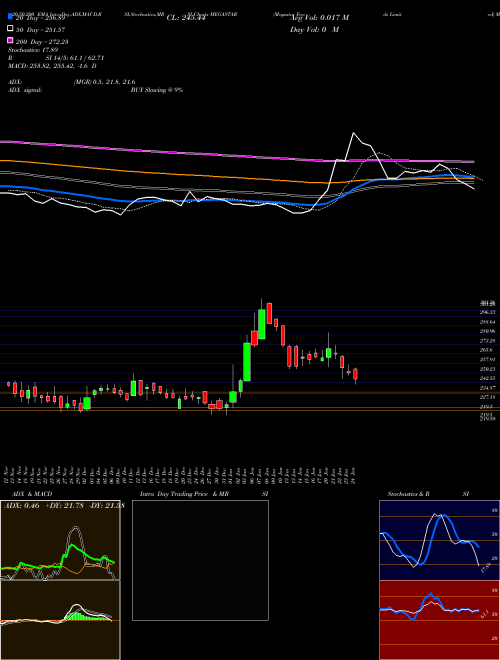The width and height of the screenshot is (500, 660).
Task: Open the ADX indicator chart panel
Action: click(60, 540)
